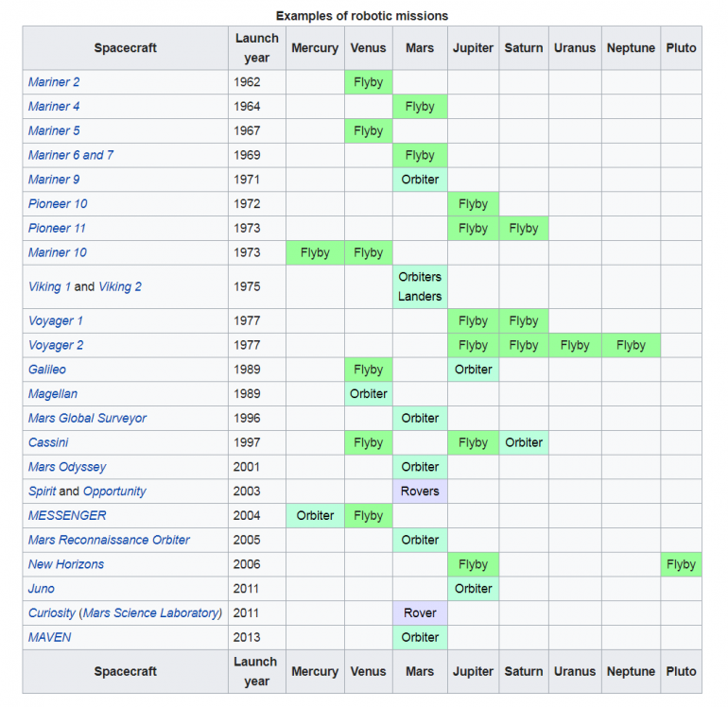This screenshot has height=707, width=728.
Task: Click Voyager 2's Neptune Flyby cell
Action: [x=631, y=345]
